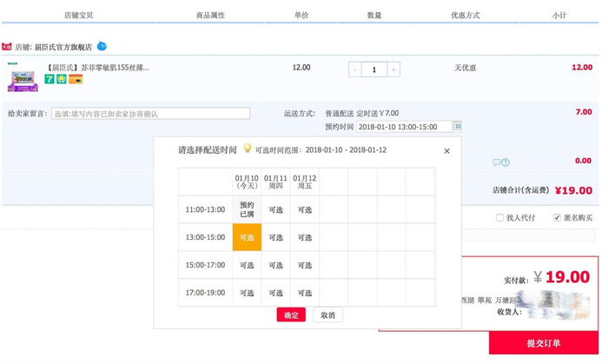Select 17:00-19:00 slot on 01月12

(x=305, y=293)
